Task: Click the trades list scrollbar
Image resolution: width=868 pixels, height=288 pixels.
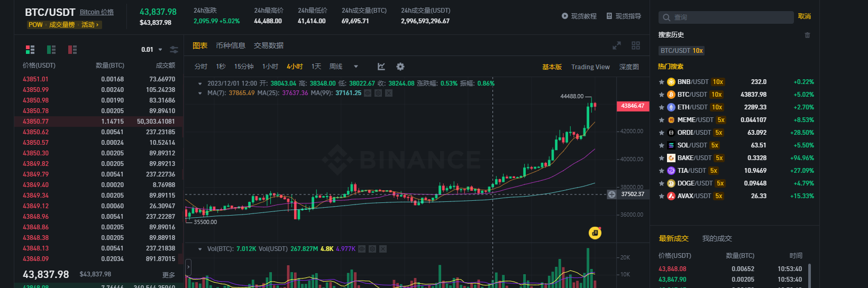Action: click(809, 276)
